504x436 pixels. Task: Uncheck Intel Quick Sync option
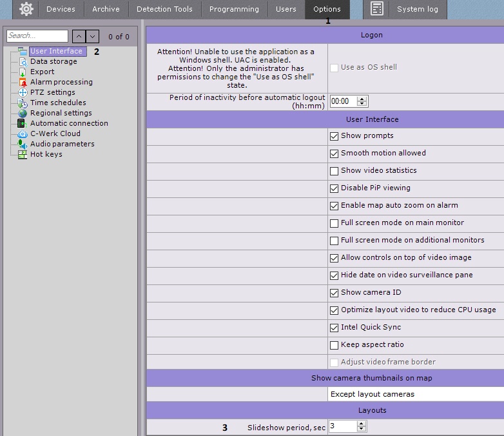334,328
